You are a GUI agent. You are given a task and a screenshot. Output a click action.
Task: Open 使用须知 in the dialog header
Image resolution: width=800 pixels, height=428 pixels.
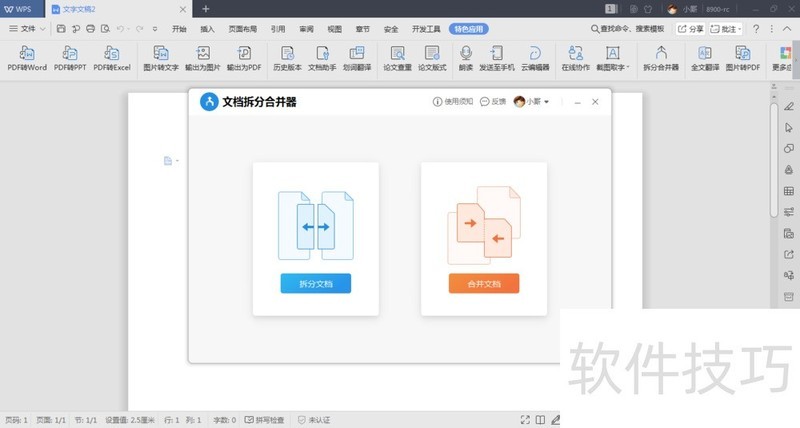(x=453, y=102)
